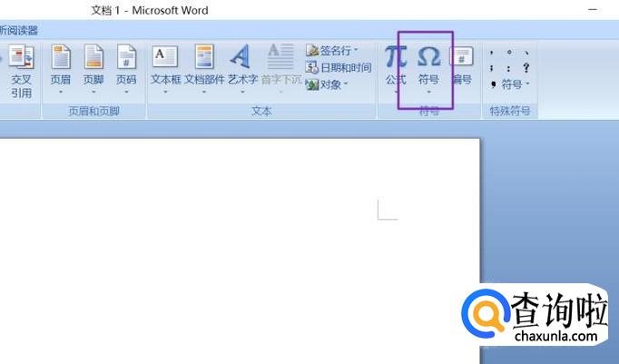Open the 文档部件 quick parts menu
This screenshot has width=619, height=364.
[204, 70]
